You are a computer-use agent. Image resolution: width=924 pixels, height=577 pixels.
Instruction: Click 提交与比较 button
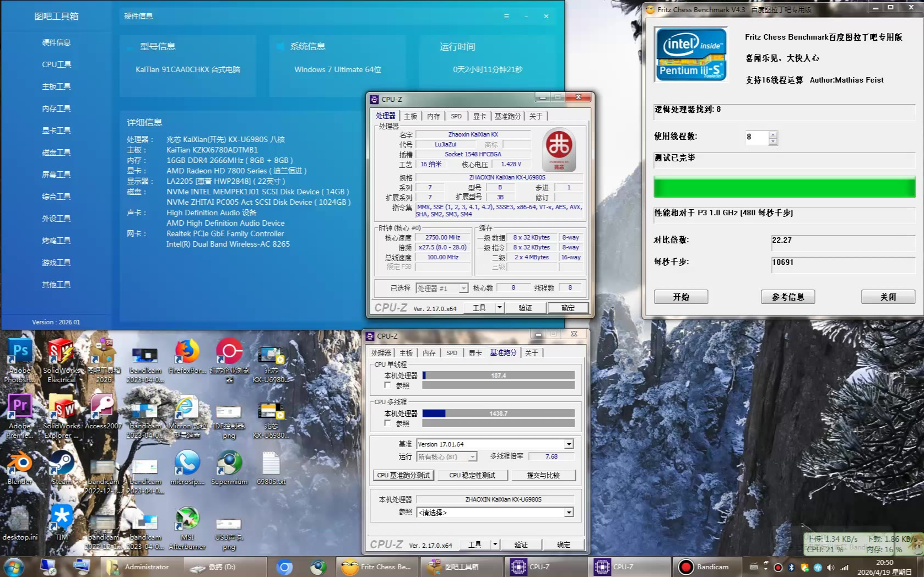pyautogui.click(x=543, y=475)
